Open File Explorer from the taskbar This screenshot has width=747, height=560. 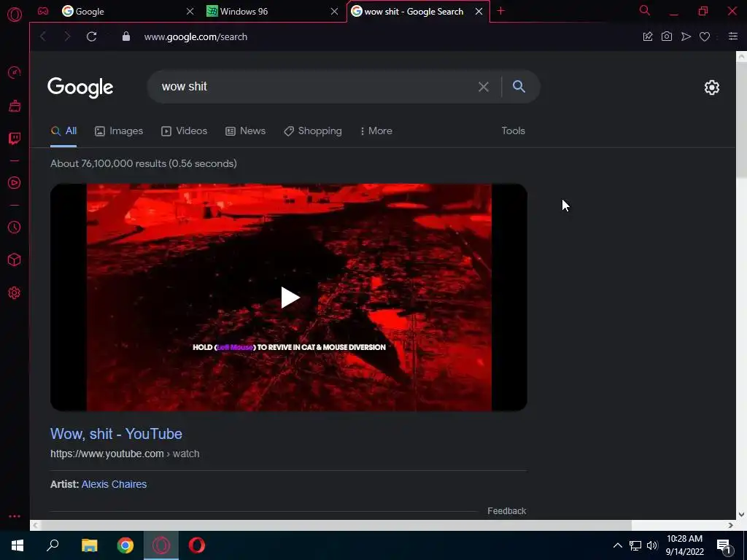(89, 545)
